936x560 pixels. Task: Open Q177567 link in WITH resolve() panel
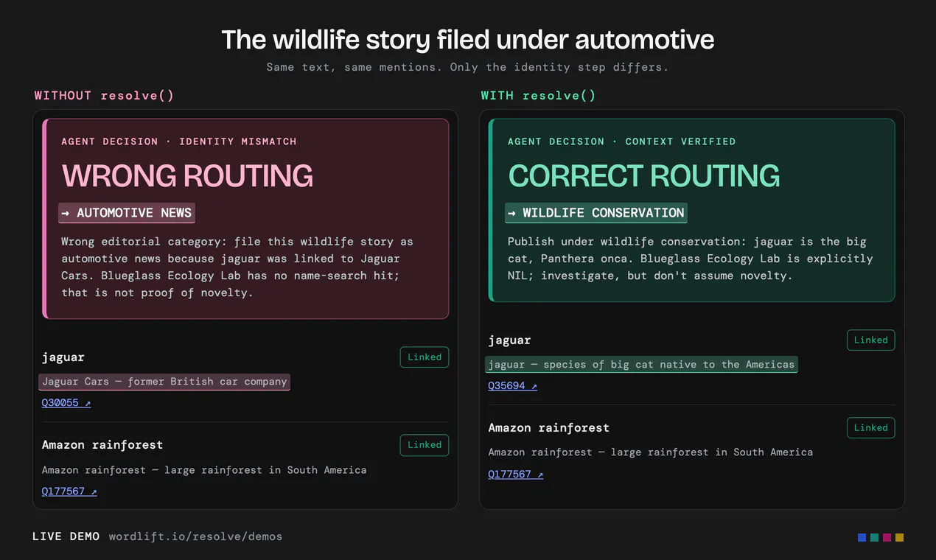coord(516,475)
